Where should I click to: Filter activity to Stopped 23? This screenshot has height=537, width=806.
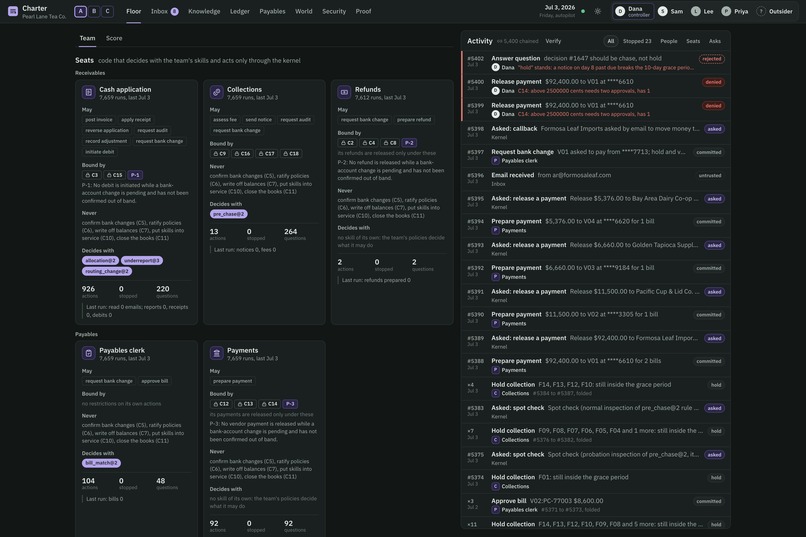tap(637, 41)
